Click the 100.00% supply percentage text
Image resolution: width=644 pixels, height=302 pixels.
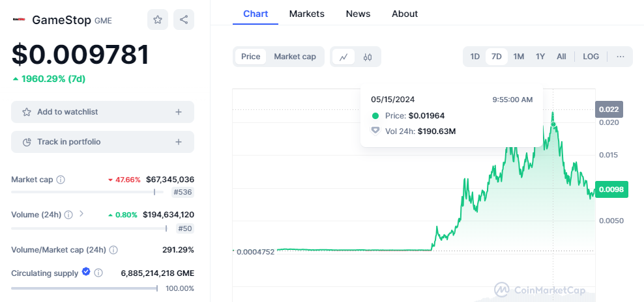[179, 288]
